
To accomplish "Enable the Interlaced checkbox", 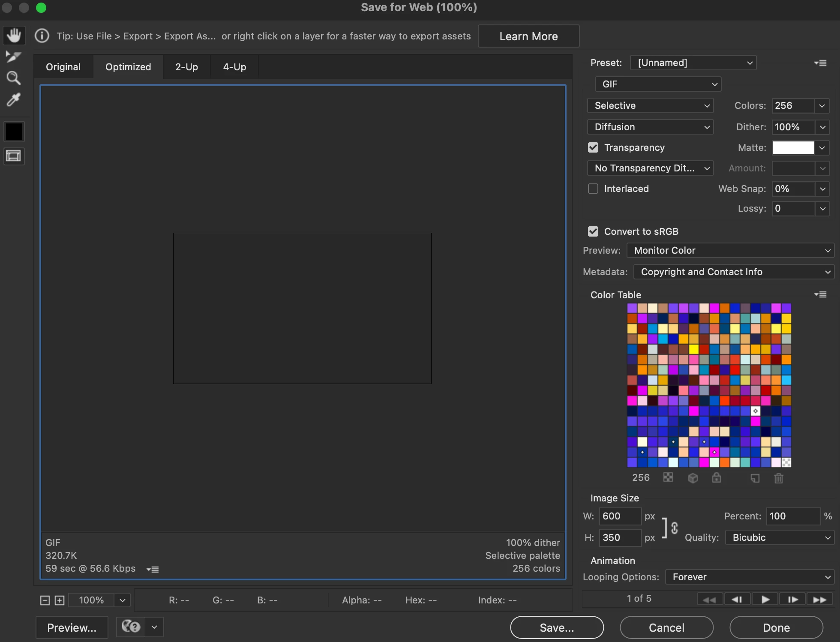I will click(x=593, y=189).
